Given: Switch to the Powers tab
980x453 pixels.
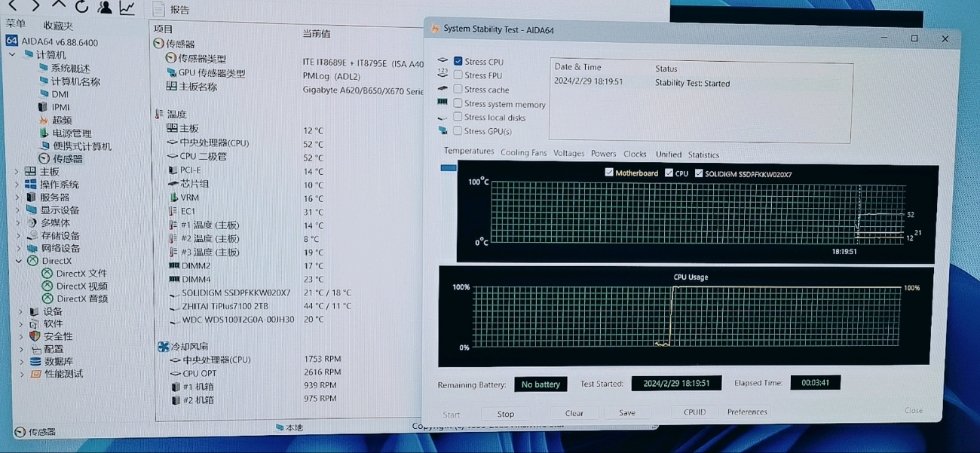Looking at the screenshot, I should (x=603, y=154).
